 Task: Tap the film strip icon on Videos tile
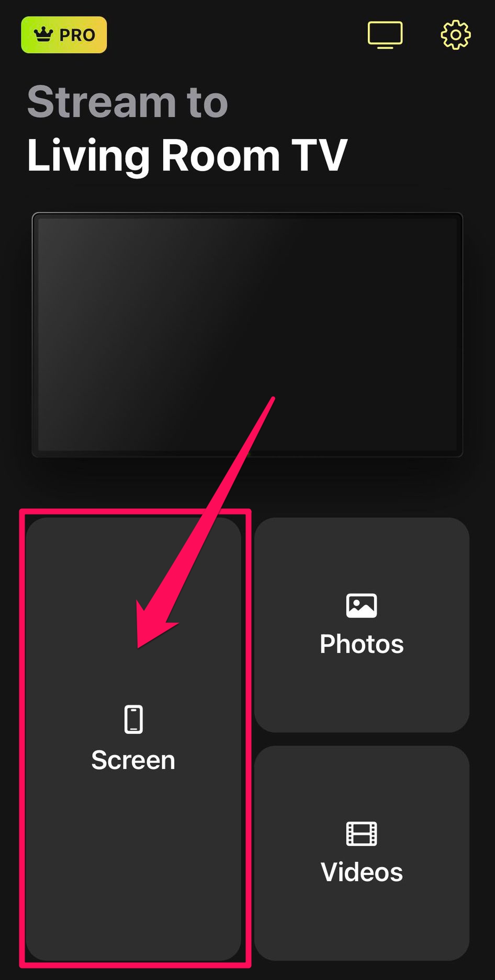pyautogui.click(x=362, y=834)
